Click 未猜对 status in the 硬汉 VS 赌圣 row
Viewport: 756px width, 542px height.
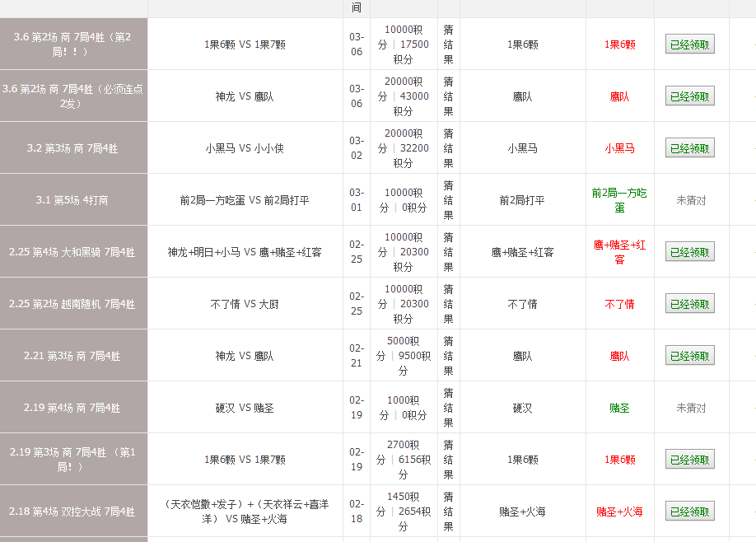(x=691, y=408)
